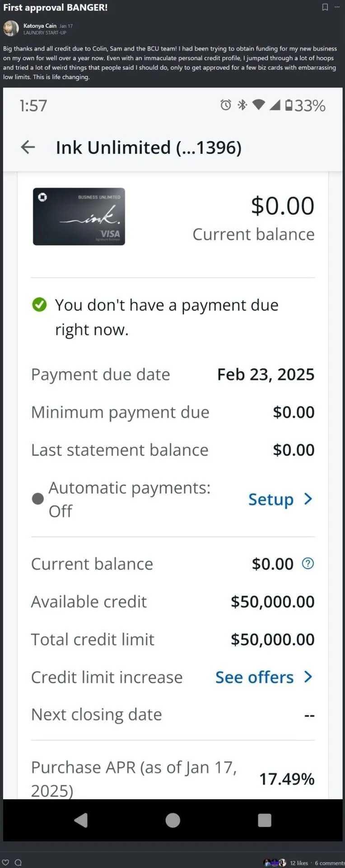The height and width of the screenshot is (868, 345).
Task: Expand Credit limit increase offers chevron
Action: click(x=308, y=677)
